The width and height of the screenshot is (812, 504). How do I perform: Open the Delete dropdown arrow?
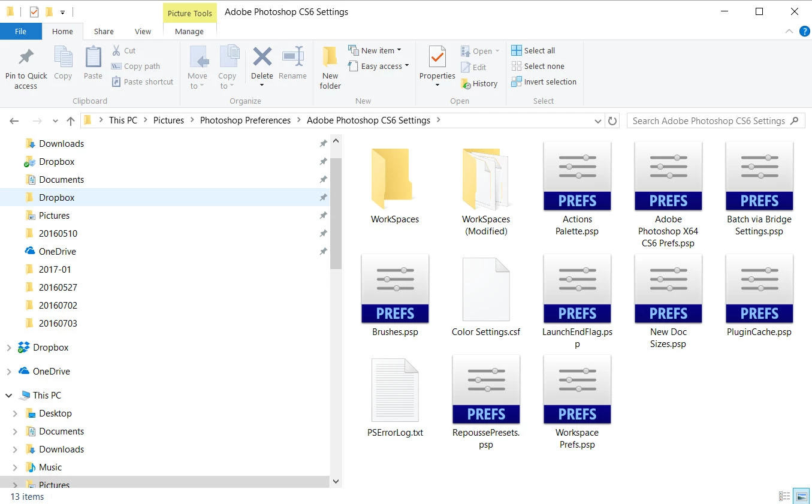(x=262, y=85)
